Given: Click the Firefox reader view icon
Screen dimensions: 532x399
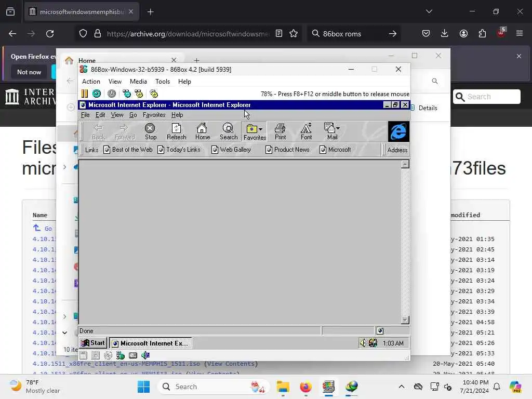Looking at the screenshot, I should coord(279,34).
